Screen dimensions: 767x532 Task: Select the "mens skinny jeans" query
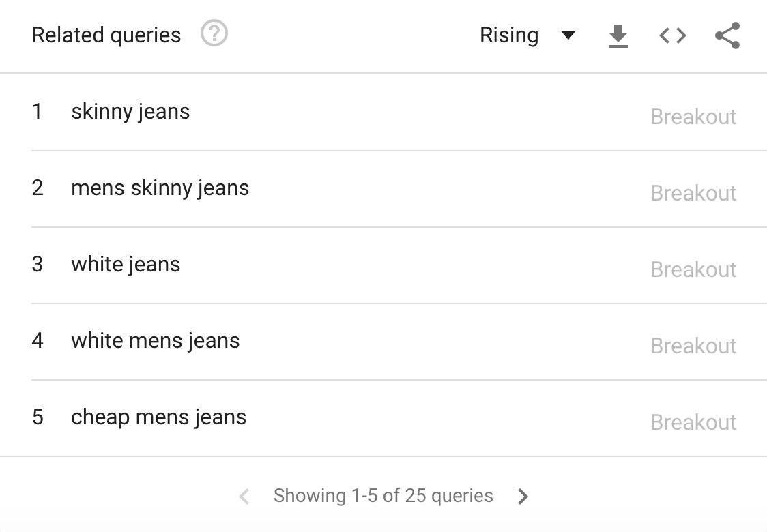pyautogui.click(x=160, y=188)
